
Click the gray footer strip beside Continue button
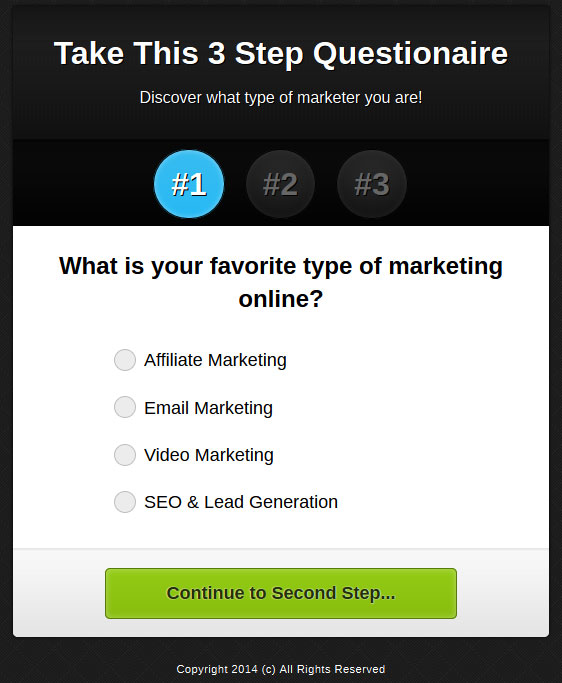click(503, 593)
